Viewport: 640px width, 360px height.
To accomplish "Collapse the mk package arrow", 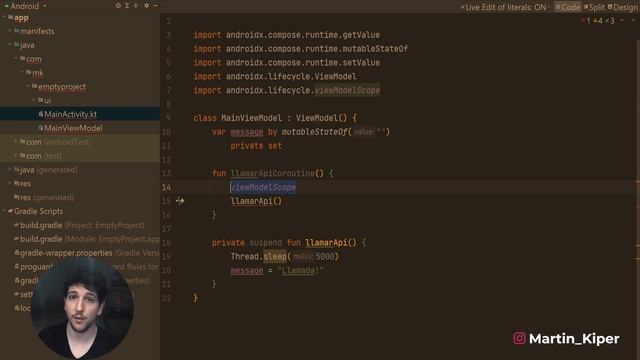I will tap(22, 73).
